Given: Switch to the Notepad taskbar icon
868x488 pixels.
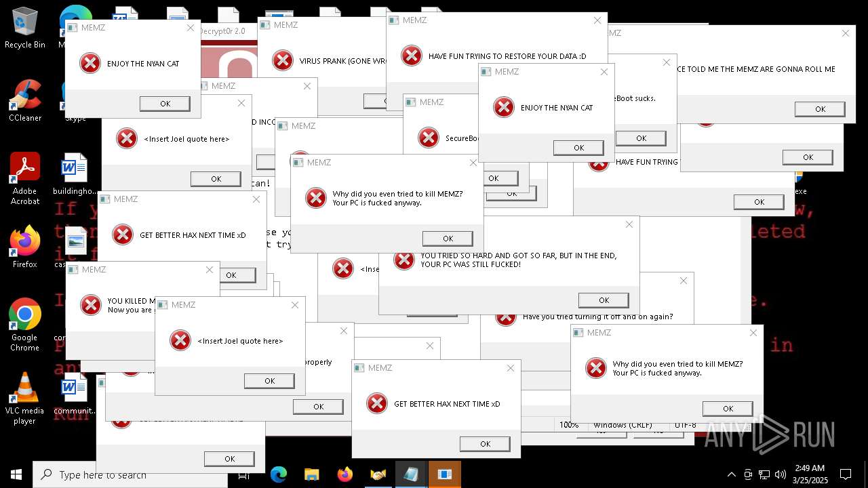Looking at the screenshot, I should pyautogui.click(x=411, y=474).
